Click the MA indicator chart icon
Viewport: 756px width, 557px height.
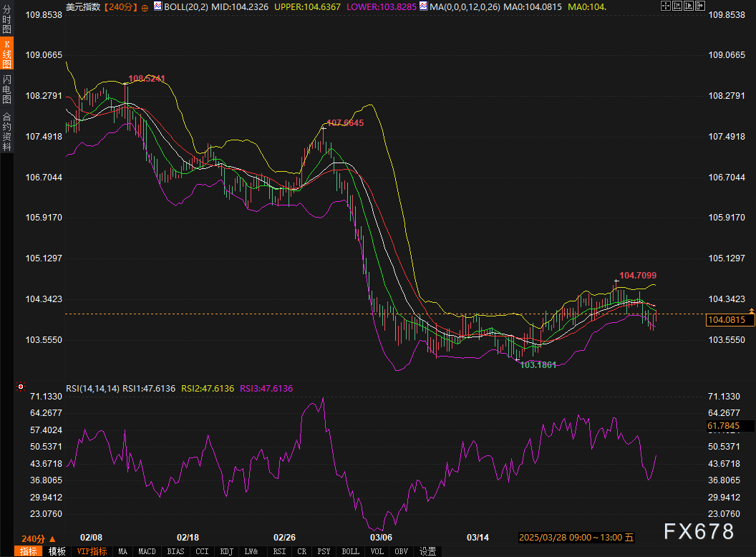[x=424, y=6]
